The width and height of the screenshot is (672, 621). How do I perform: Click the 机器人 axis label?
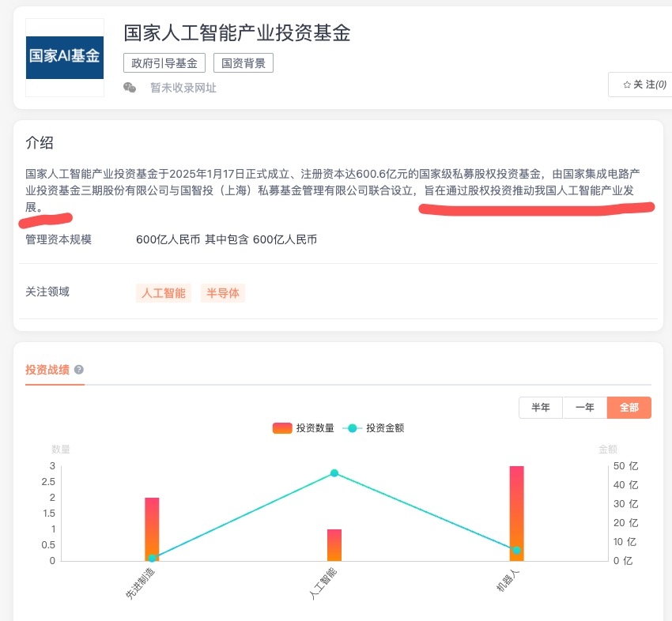[508, 581]
